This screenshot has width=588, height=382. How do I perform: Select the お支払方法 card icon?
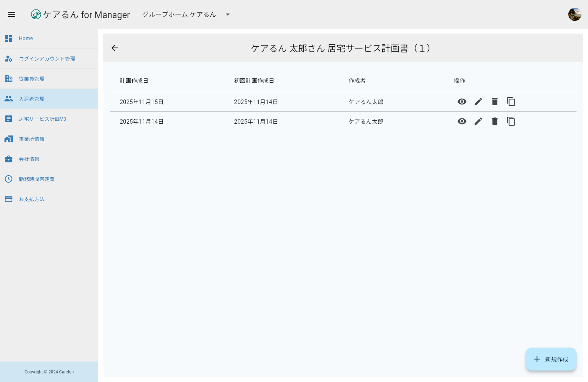(x=9, y=199)
